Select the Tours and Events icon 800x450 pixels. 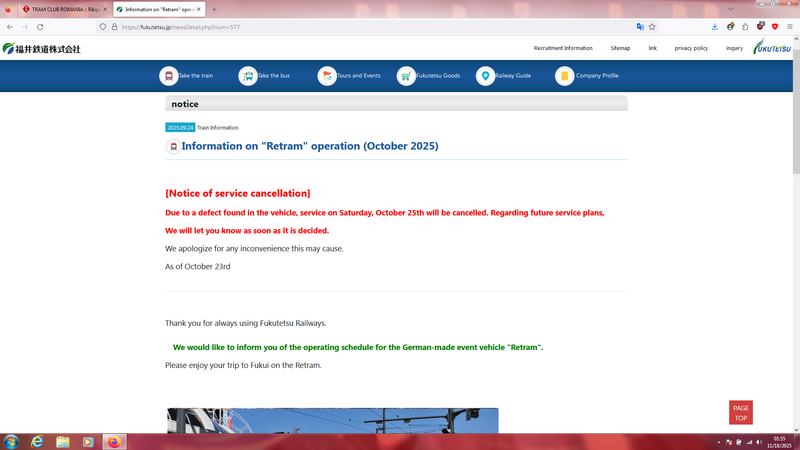(327, 76)
